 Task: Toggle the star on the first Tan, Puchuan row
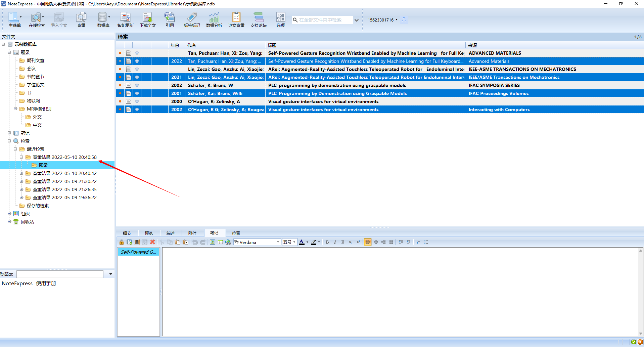(137, 53)
